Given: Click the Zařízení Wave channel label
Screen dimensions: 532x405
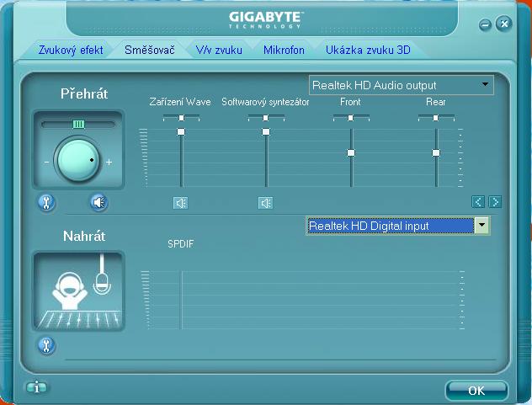Looking at the screenshot, I should point(180,102).
